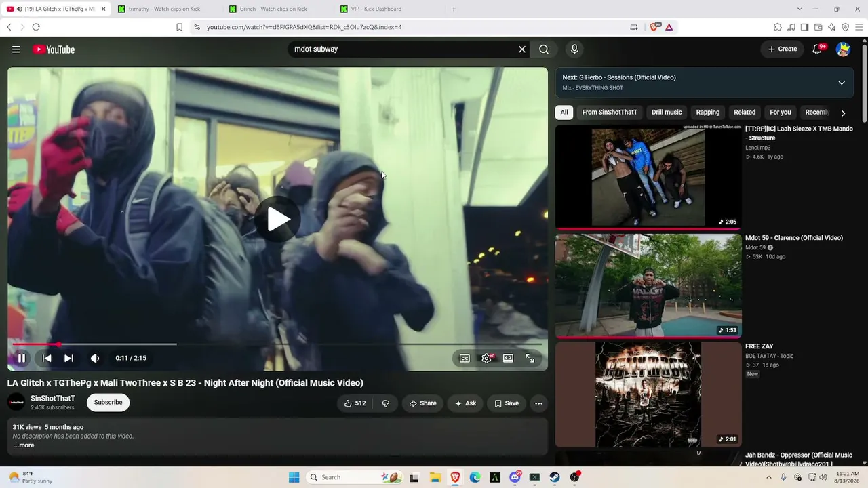Go to the YouTube home logo

pos(54,49)
